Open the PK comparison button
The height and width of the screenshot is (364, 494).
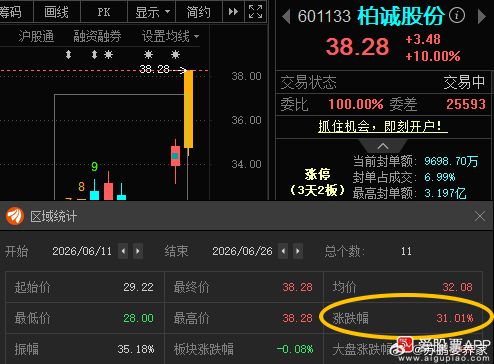(x=104, y=12)
